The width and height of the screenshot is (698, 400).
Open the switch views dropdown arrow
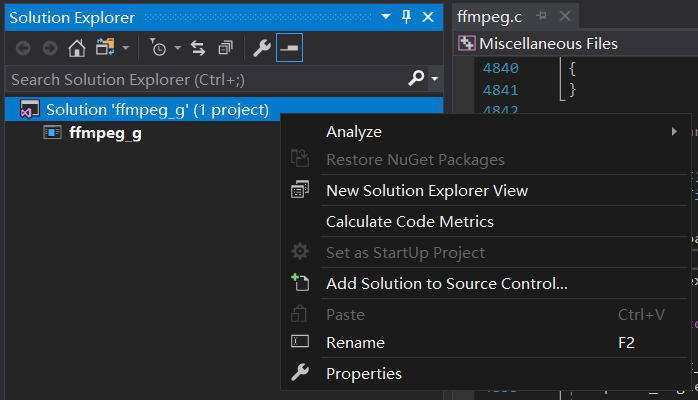[x=126, y=48]
